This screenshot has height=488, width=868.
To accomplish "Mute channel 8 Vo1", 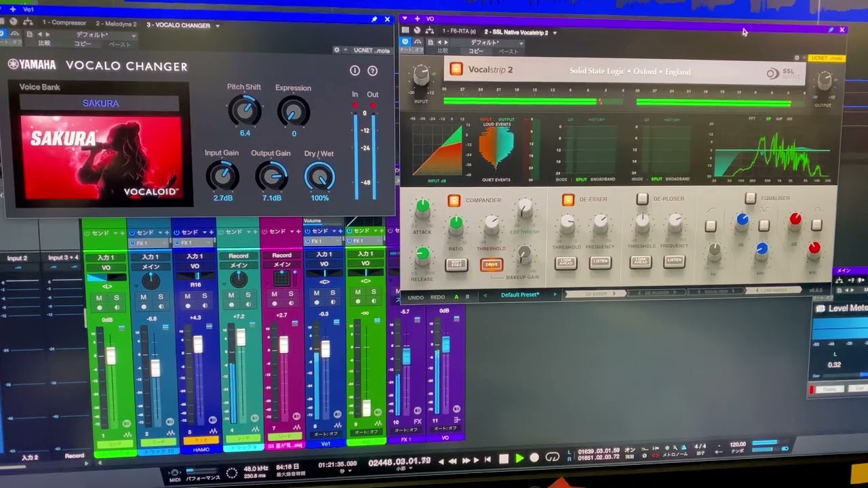I will 316,293.
